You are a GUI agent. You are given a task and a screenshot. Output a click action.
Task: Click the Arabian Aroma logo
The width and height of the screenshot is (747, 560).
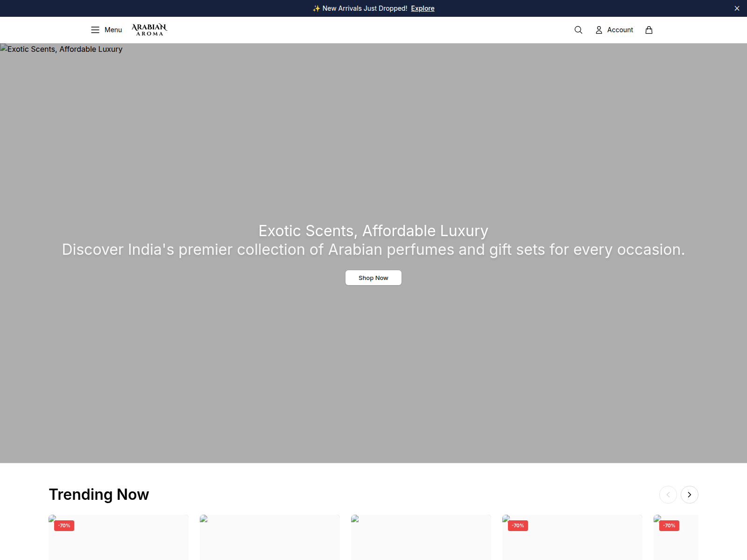coord(149,30)
